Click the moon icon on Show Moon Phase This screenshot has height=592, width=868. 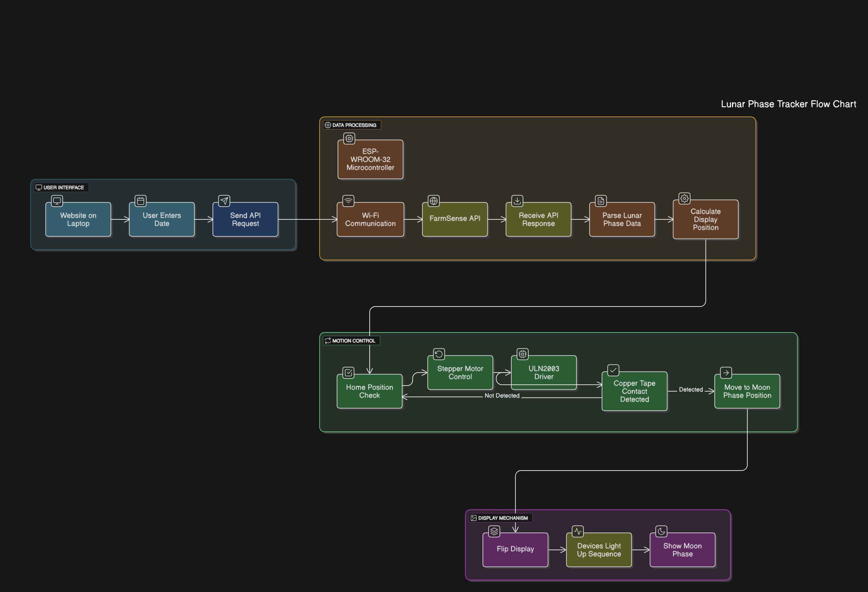pos(661,531)
